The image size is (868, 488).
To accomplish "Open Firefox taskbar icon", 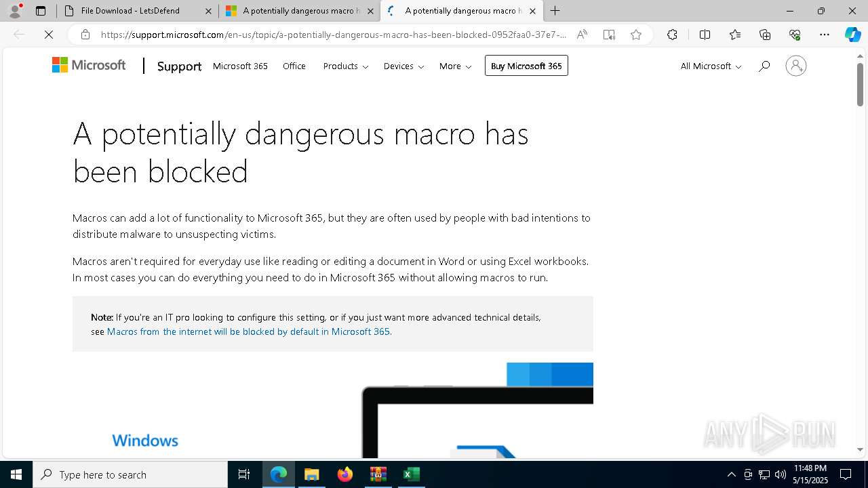I will [x=344, y=474].
